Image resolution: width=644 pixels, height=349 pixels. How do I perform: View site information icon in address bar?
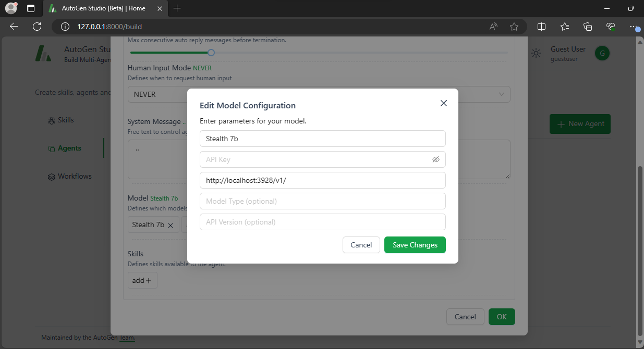point(65,27)
